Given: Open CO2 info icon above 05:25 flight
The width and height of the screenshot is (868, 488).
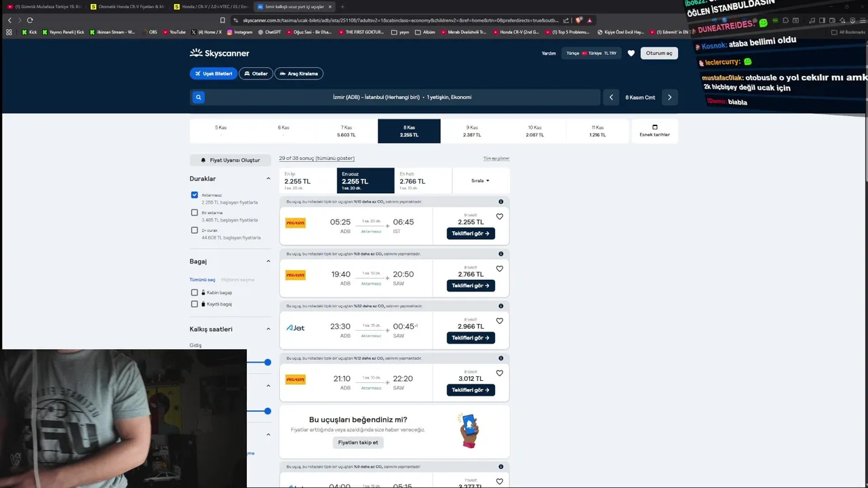Looking at the screenshot, I should 501,201.
